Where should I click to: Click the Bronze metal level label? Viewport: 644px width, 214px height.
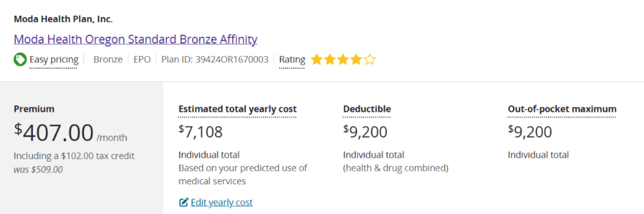pyautogui.click(x=108, y=60)
